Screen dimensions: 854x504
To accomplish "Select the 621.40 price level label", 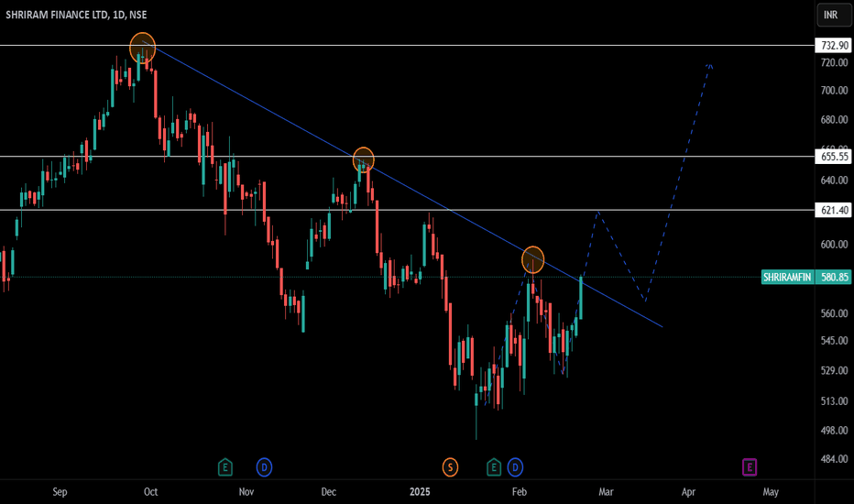I will (833, 211).
